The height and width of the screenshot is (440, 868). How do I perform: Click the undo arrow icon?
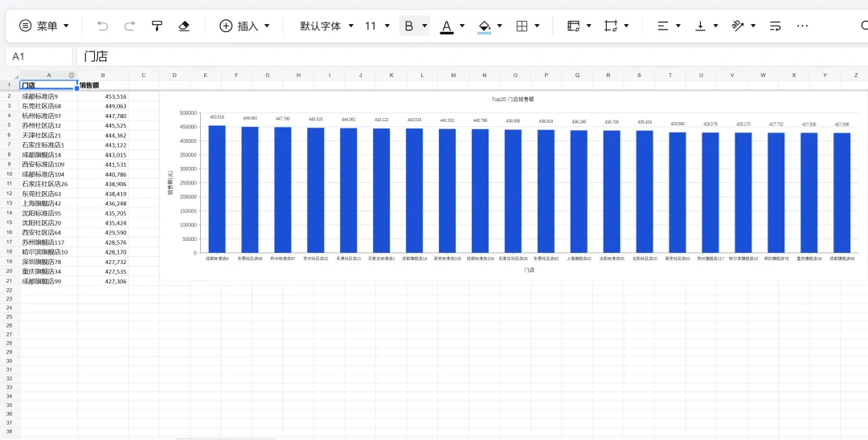click(x=102, y=26)
